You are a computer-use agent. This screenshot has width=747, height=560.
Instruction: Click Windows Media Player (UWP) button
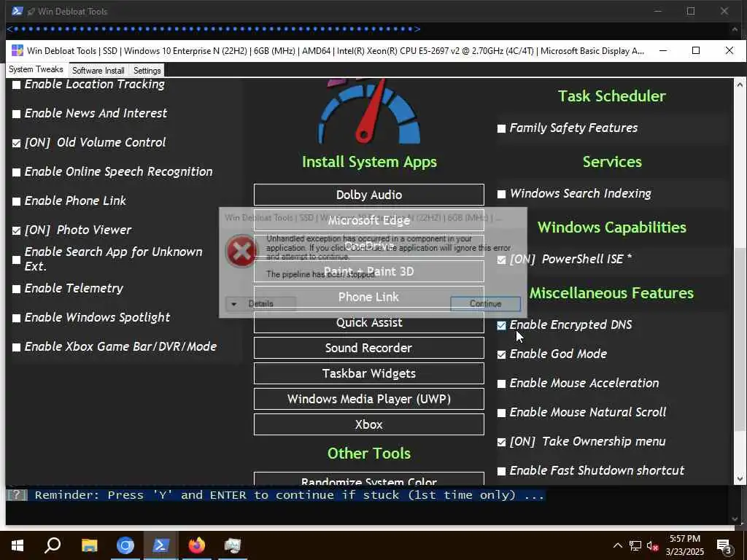(368, 399)
